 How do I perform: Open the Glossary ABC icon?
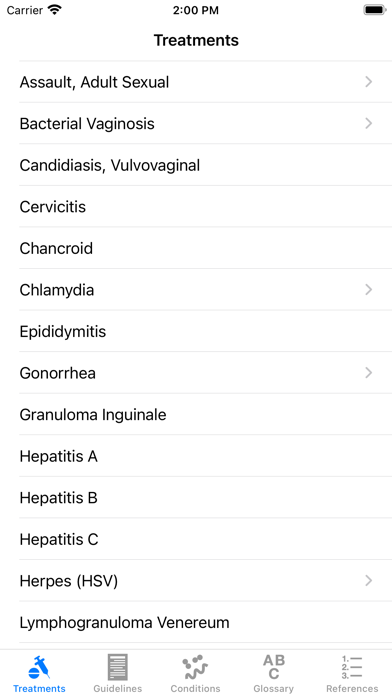(273, 667)
